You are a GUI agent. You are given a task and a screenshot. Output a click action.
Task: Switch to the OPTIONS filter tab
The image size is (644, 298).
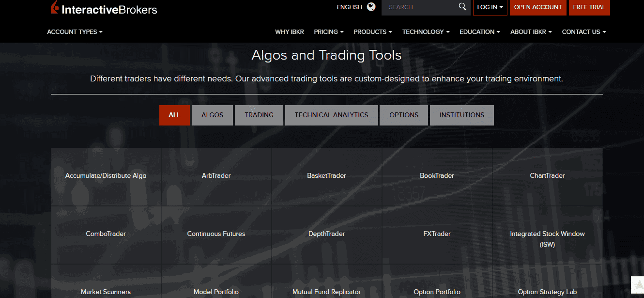pos(404,115)
